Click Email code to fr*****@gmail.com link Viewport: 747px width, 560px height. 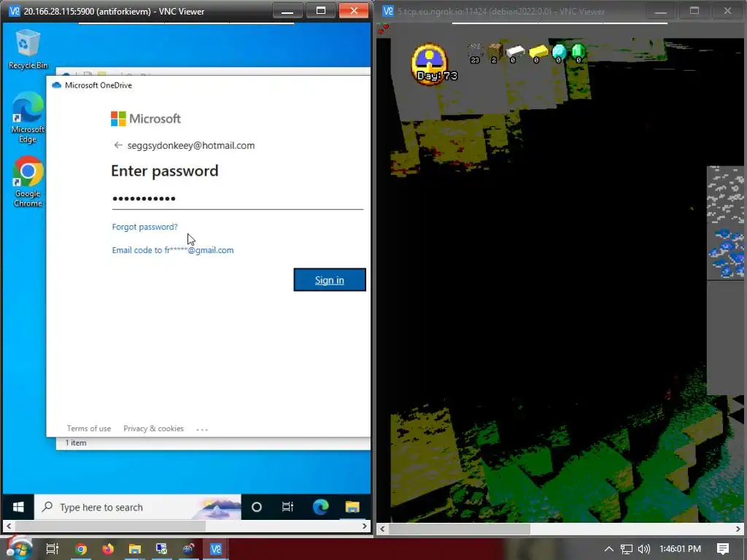pyautogui.click(x=173, y=250)
